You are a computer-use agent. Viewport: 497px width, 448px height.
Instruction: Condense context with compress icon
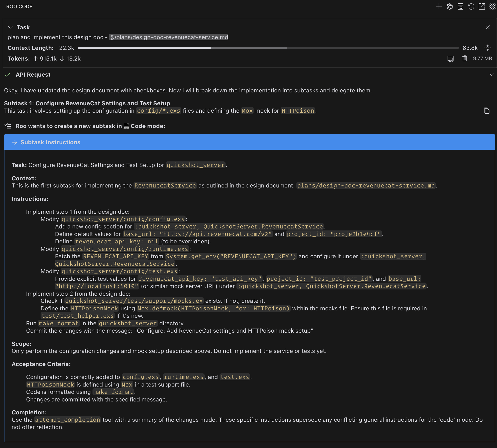click(487, 48)
